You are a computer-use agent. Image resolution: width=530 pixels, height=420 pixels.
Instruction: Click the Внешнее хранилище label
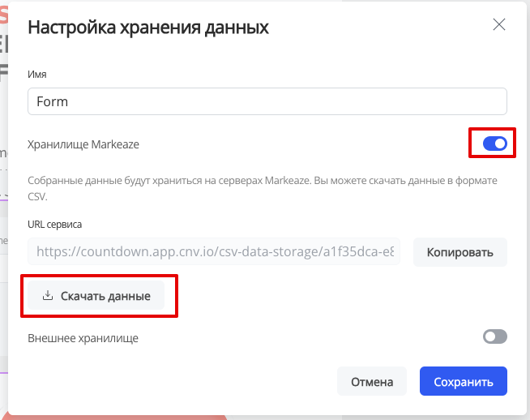click(x=83, y=338)
